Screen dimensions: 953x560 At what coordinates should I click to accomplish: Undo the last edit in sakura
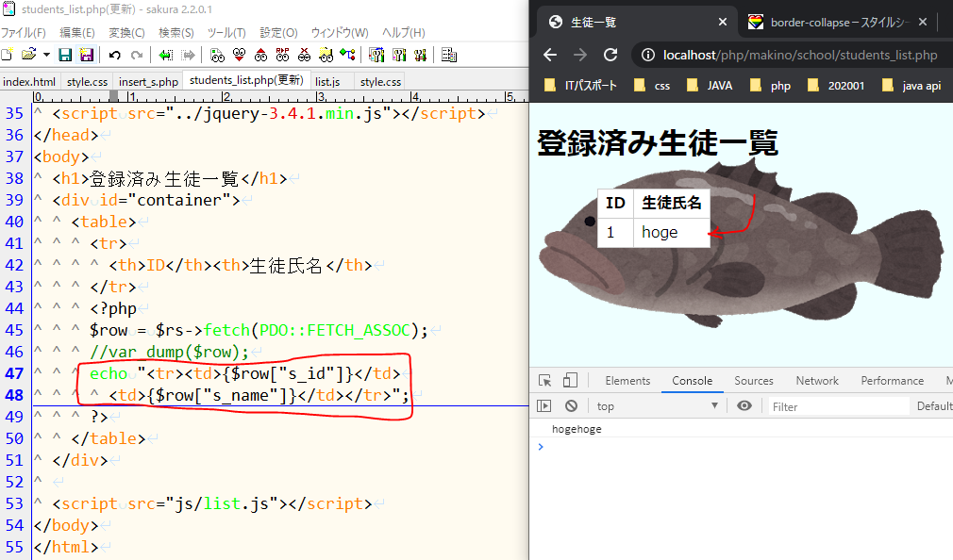pyautogui.click(x=115, y=56)
